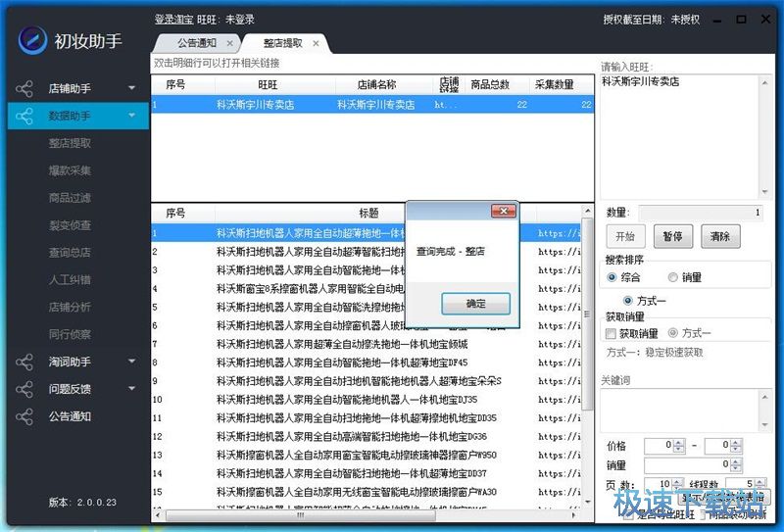Select product row 10 ending DJ35
This screenshot has height=532, width=784.
click(367, 400)
